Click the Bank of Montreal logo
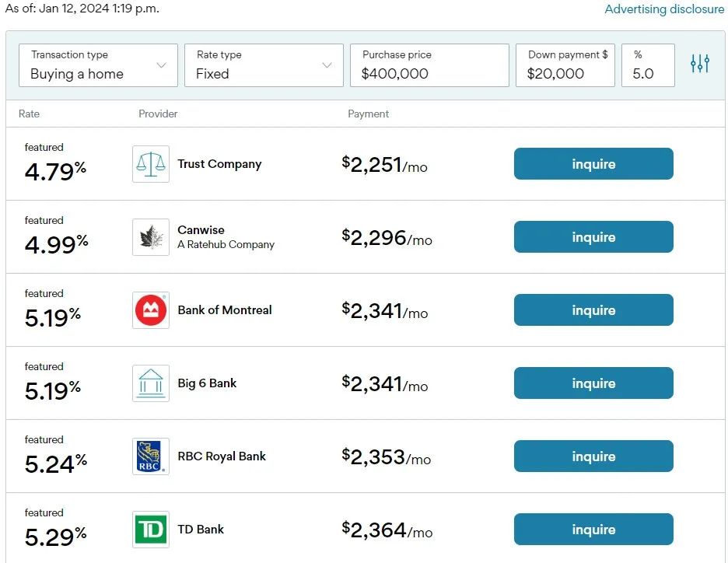 151,310
